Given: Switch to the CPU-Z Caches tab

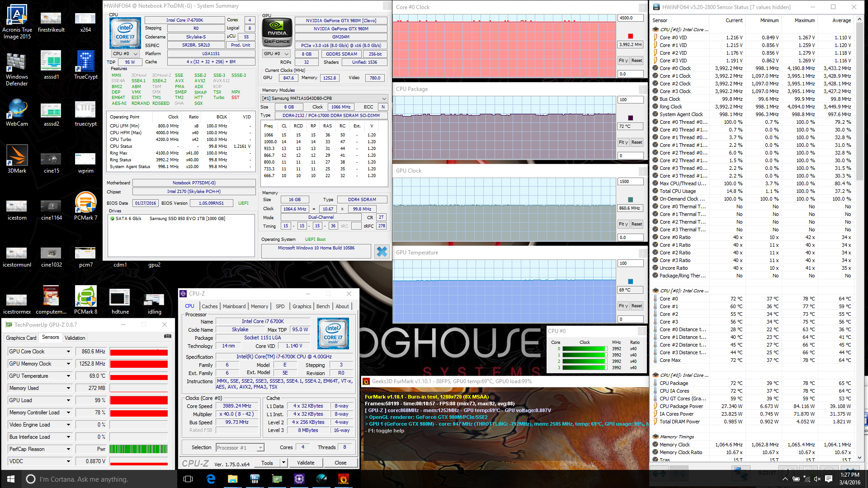Looking at the screenshot, I should (x=209, y=306).
